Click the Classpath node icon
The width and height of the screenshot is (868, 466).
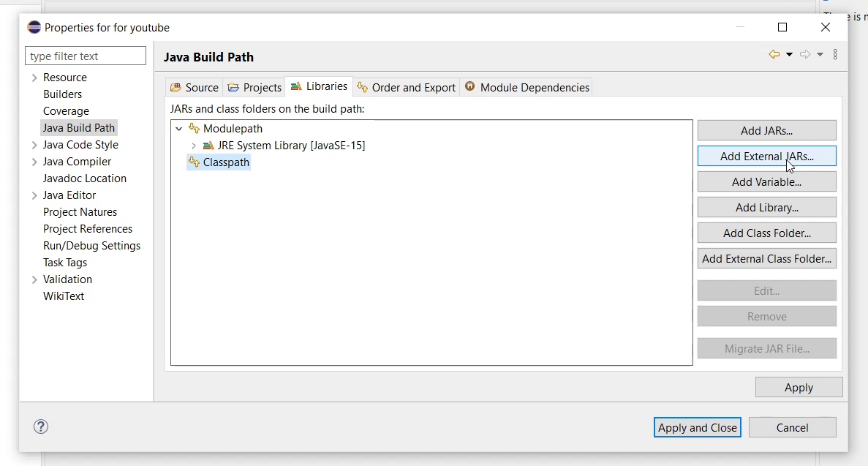(194, 162)
